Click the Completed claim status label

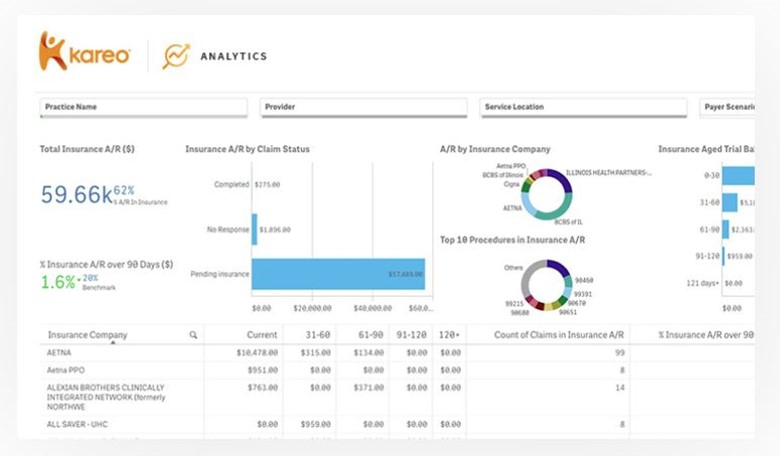coord(231,184)
